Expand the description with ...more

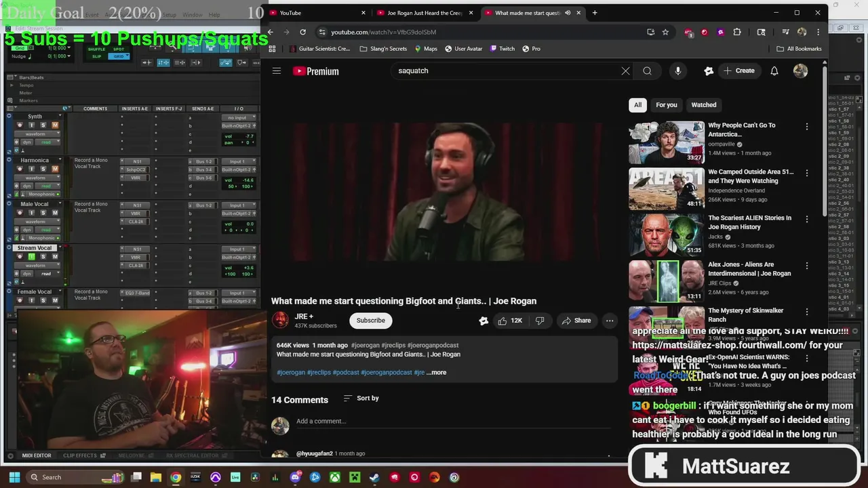click(436, 372)
